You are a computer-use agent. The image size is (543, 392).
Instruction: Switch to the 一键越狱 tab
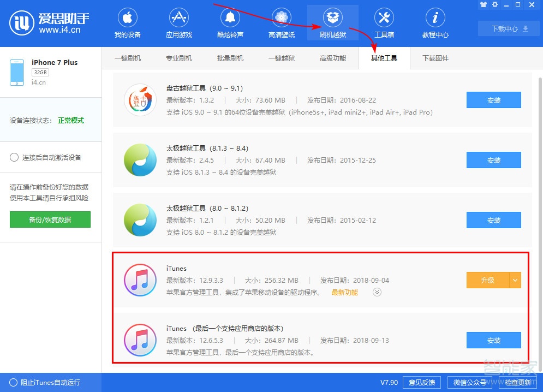(282, 57)
